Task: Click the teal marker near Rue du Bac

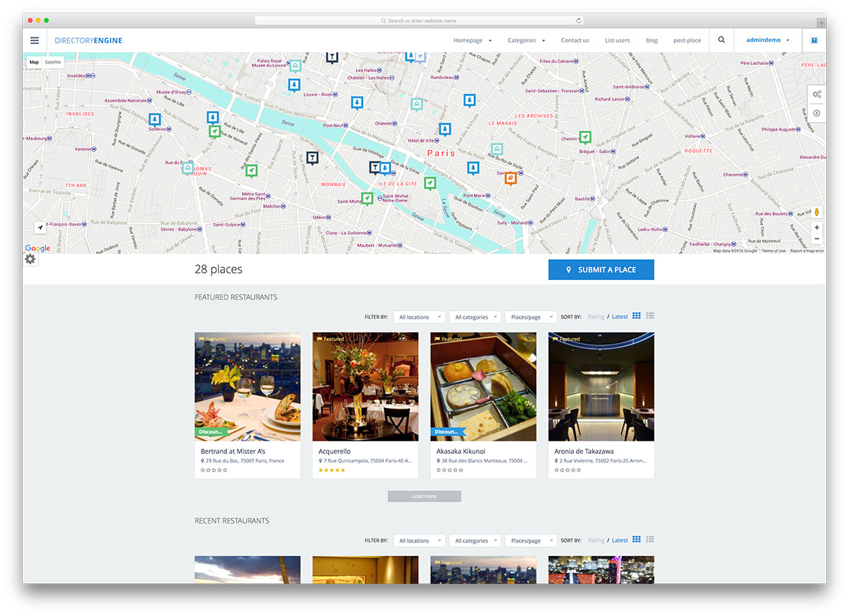Action: coord(187,168)
